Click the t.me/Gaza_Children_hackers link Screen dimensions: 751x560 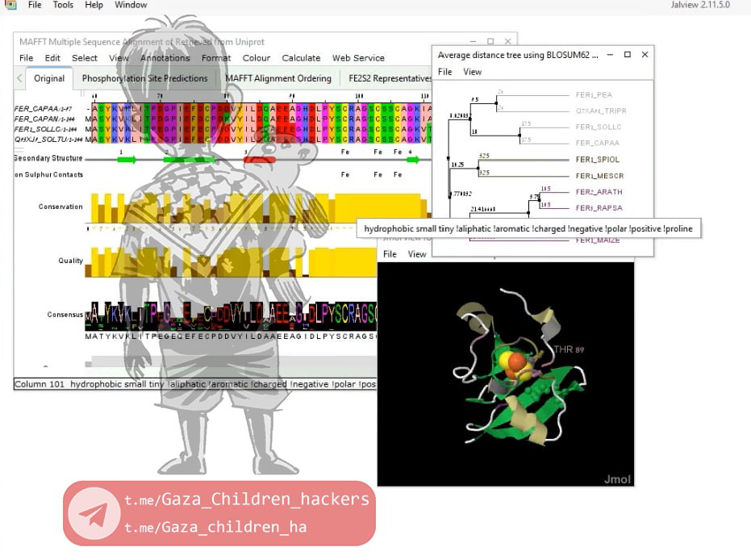246,499
